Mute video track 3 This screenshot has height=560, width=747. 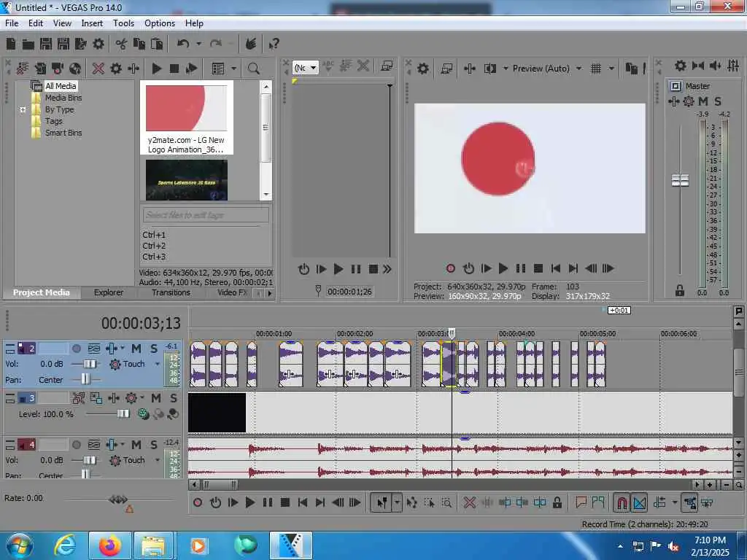(x=156, y=397)
